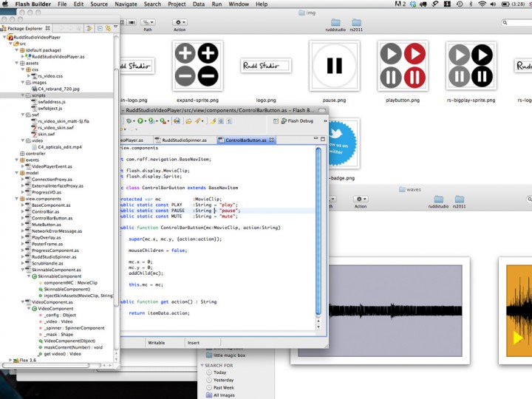Open the File menu
Image resolution: width=532 pixels, height=399 pixels.
pos(62,4)
